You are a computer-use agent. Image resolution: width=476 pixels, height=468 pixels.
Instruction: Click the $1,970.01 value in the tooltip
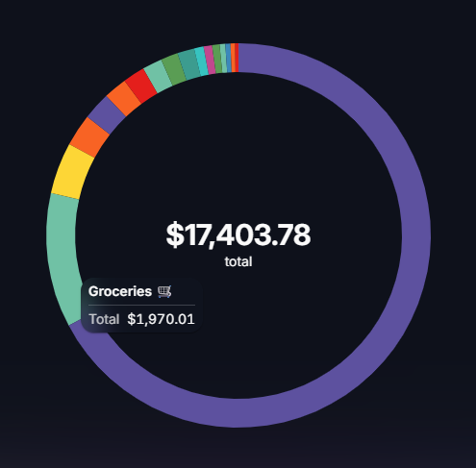point(161,319)
